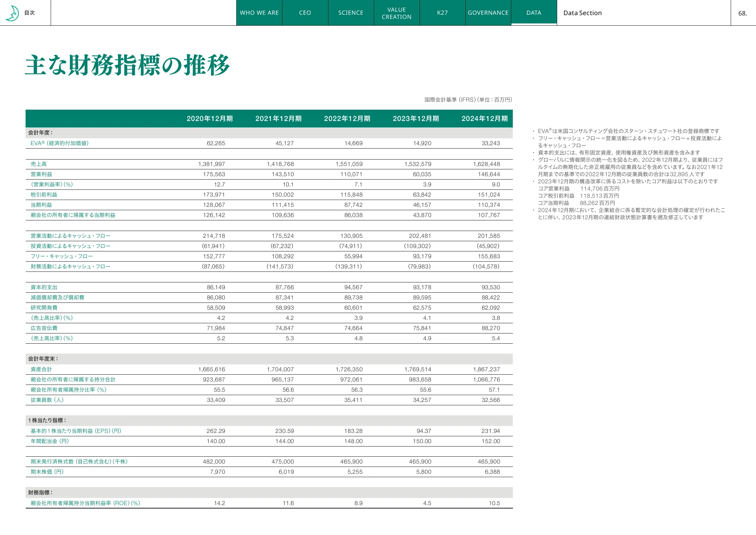Go to the K27 section
This screenshot has width=756, height=535.
pyautogui.click(x=442, y=12)
